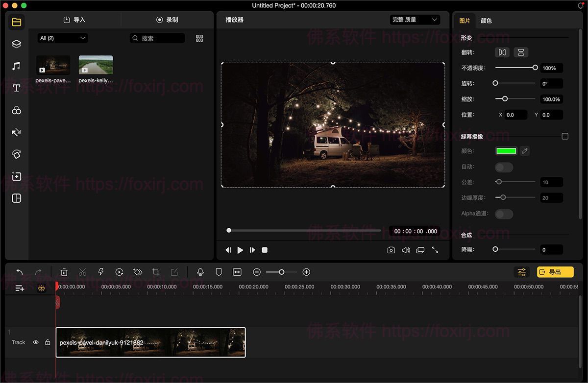Open the 完整质量 quality dropdown
The height and width of the screenshot is (383, 588).
point(415,20)
